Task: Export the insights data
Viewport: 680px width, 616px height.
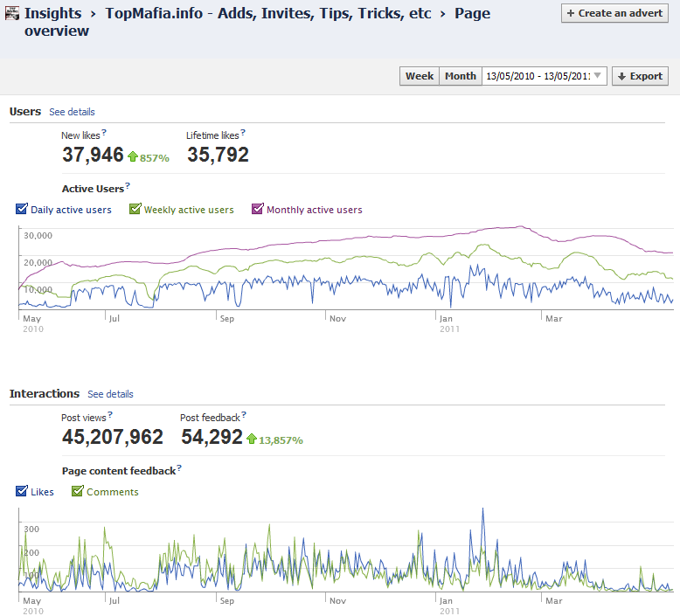Action: pos(640,76)
